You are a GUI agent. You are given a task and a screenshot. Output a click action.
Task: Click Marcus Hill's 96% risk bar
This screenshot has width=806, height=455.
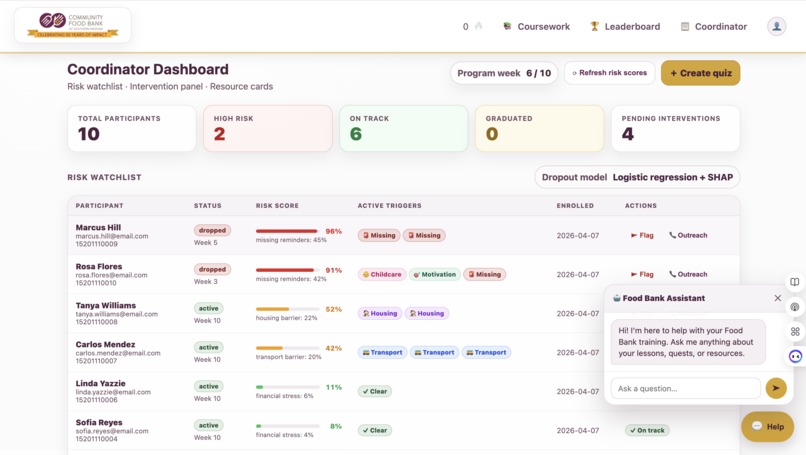click(287, 231)
